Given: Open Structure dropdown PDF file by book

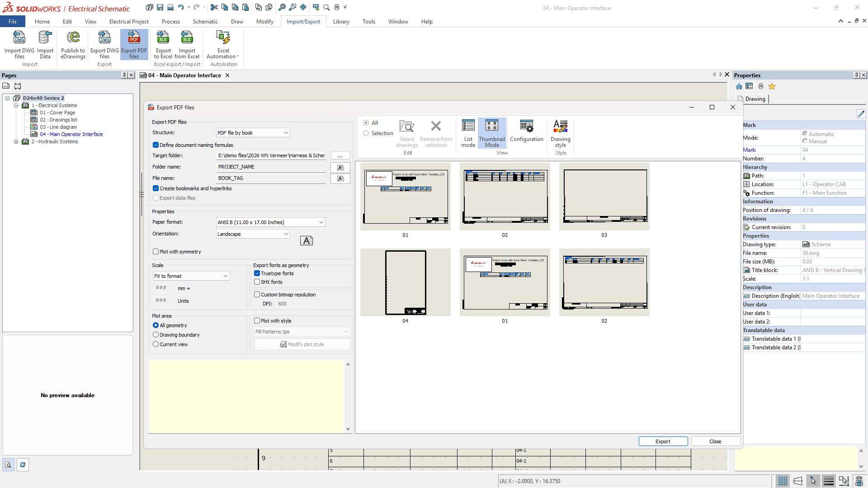Looking at the screenshot, I should (253, 133).
